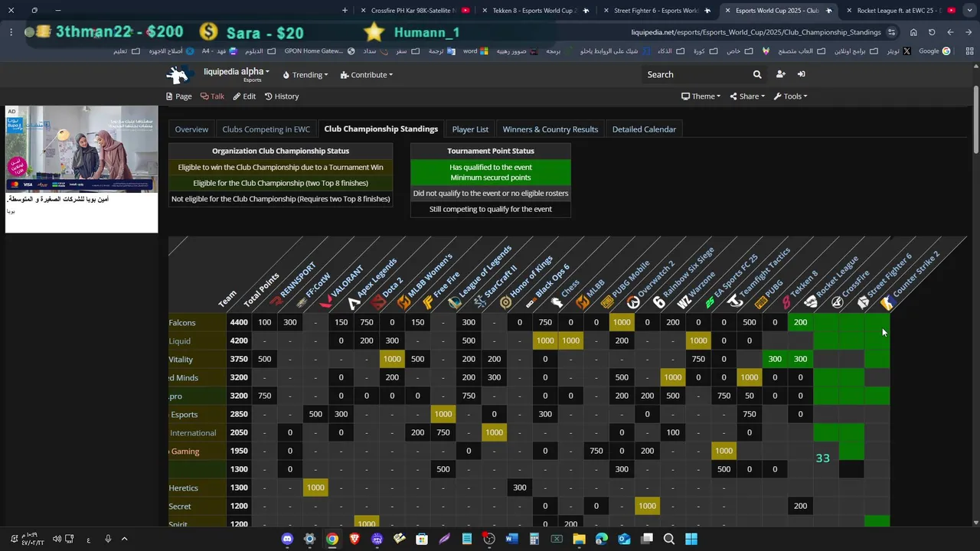980x551 pixels.
Task: Click the Search input field
Action: click(696, 74)
